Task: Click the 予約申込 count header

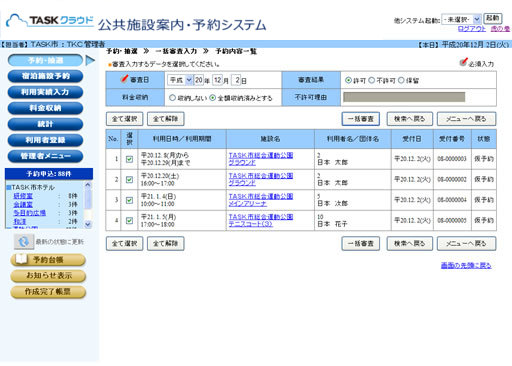Action: [49, 174]
